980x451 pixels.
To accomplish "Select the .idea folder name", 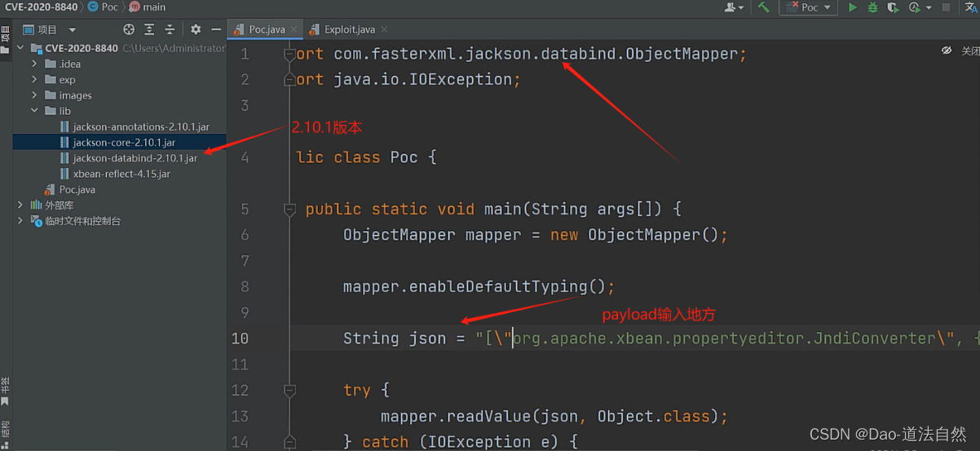I will [69, 64].
